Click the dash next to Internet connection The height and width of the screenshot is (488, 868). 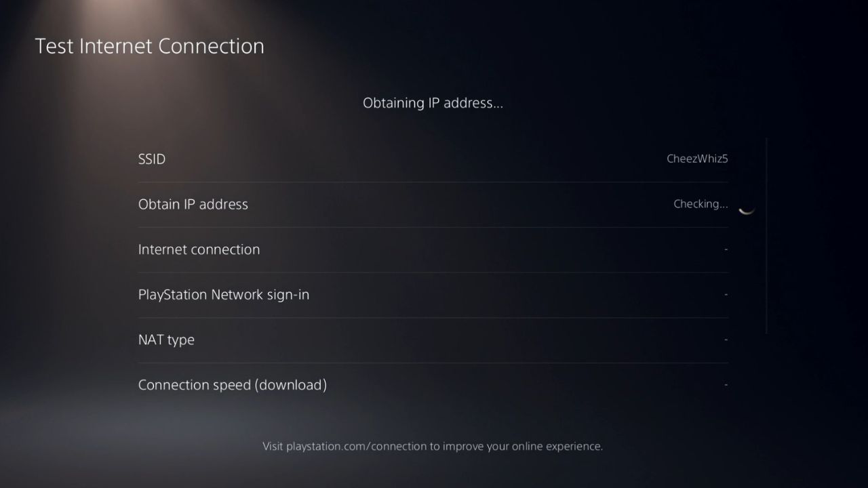pos(726,249)
